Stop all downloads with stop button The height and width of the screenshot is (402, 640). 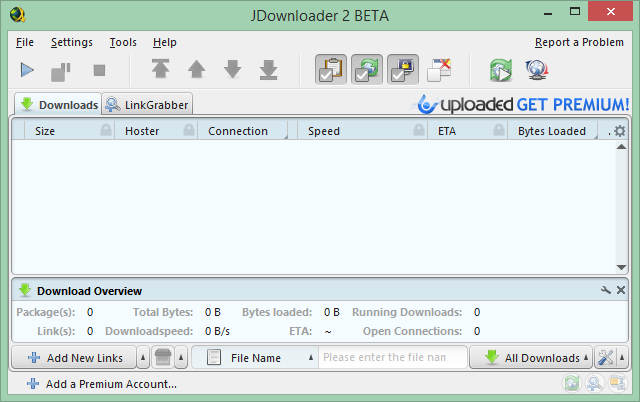(99, 70)
